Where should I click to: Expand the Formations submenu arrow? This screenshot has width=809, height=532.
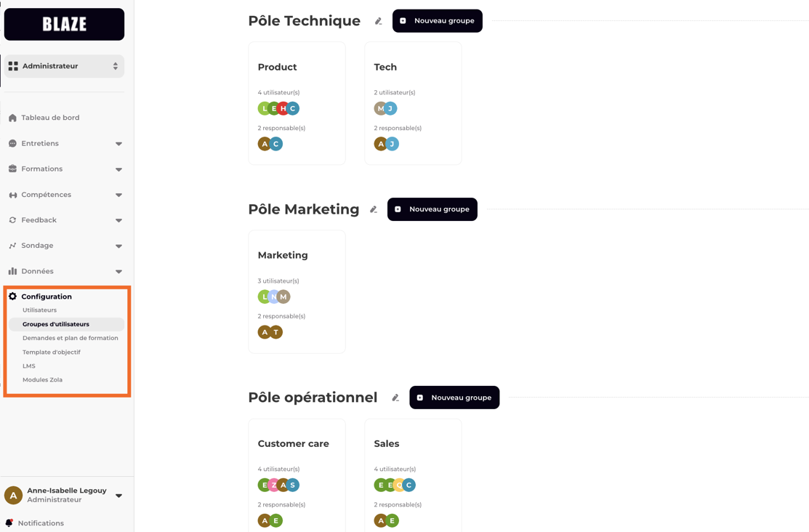tap(118, 169)
